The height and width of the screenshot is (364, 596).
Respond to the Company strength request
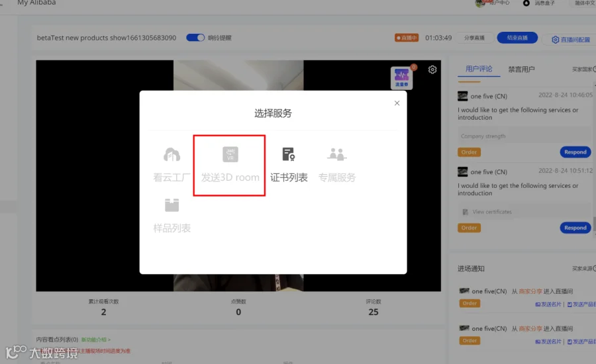click(575, 152)
